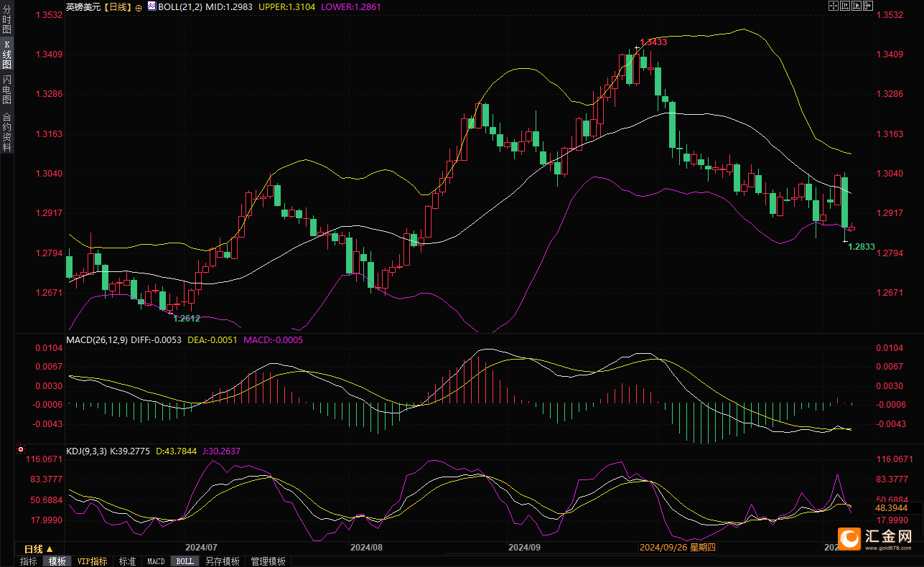The image size is (924, 567).
Task: Open the 指标 bottom tab
Action: click(29, 561)
